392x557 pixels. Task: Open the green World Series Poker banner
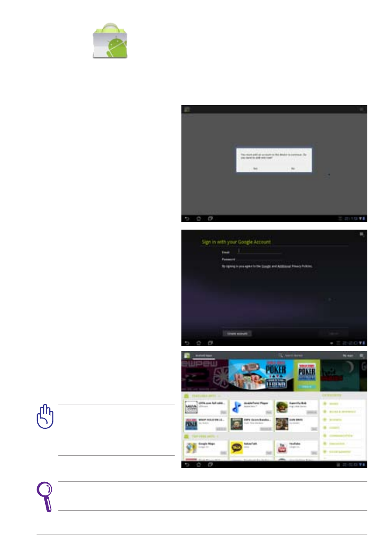tap(307, 375)
